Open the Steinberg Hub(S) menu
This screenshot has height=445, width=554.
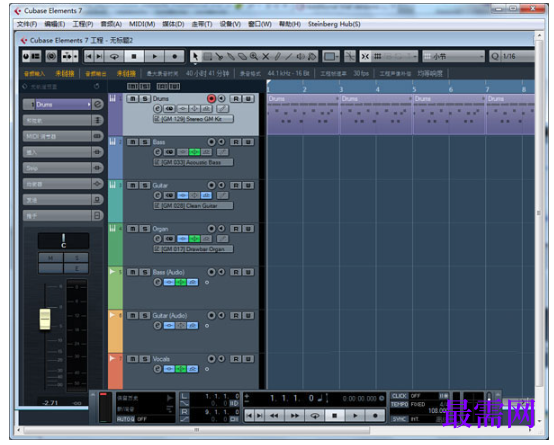tap(334, 24)
